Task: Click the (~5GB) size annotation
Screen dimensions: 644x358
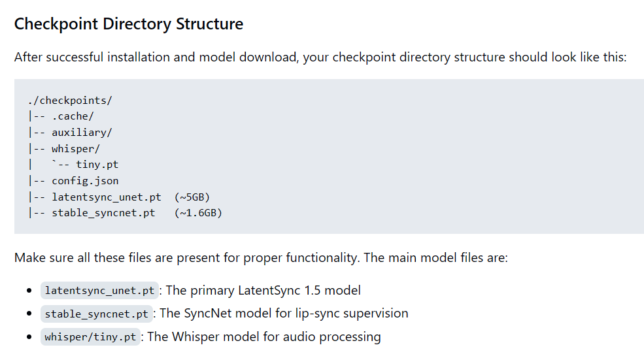Action: (192, 197)
